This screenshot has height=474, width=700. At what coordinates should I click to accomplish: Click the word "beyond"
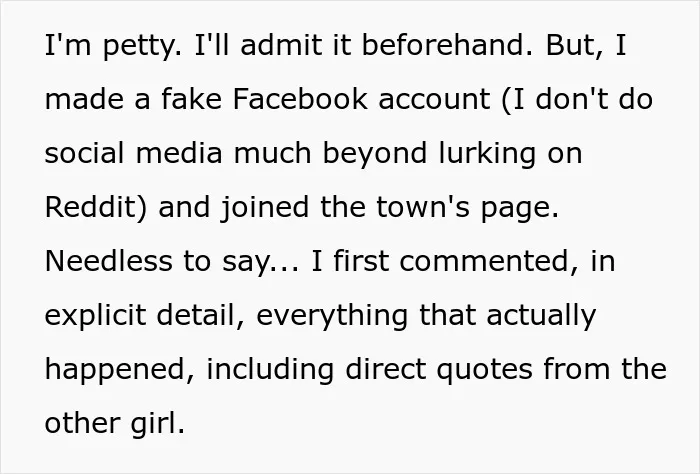coord(375,154)
